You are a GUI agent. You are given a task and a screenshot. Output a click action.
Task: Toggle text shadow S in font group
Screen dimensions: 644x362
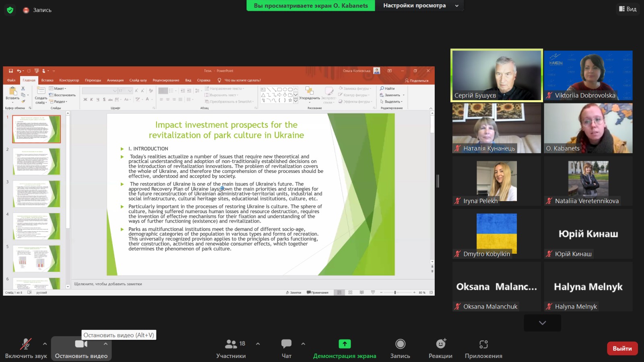point(104,99)
